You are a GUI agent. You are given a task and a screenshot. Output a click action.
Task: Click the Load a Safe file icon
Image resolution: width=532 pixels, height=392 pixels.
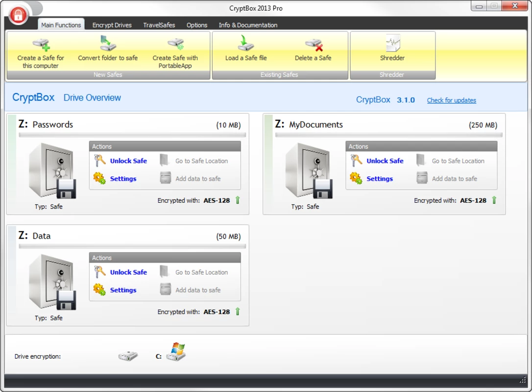pyautogui.click(x=245, y=43)
